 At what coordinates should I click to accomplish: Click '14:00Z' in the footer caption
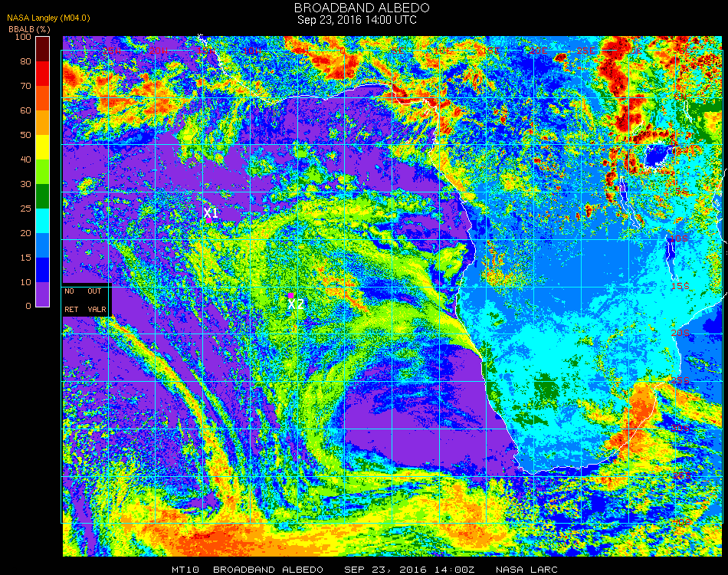tap(455, 570)
